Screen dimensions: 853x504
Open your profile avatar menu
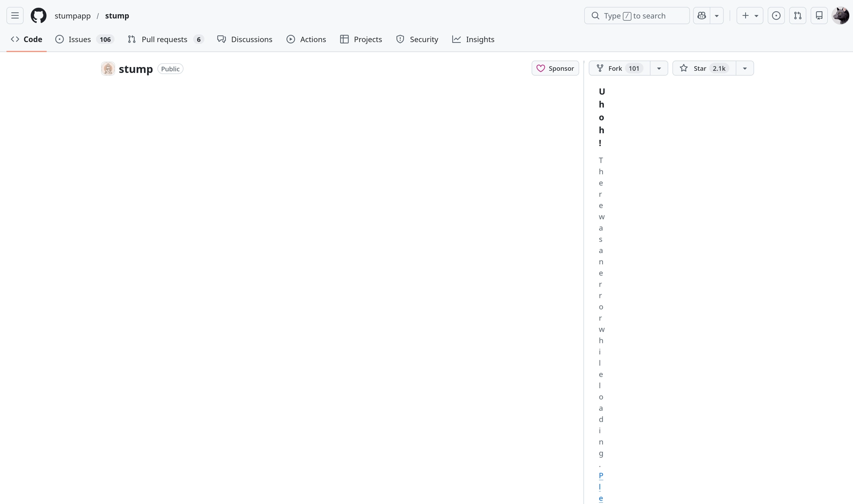pos(841,15)
